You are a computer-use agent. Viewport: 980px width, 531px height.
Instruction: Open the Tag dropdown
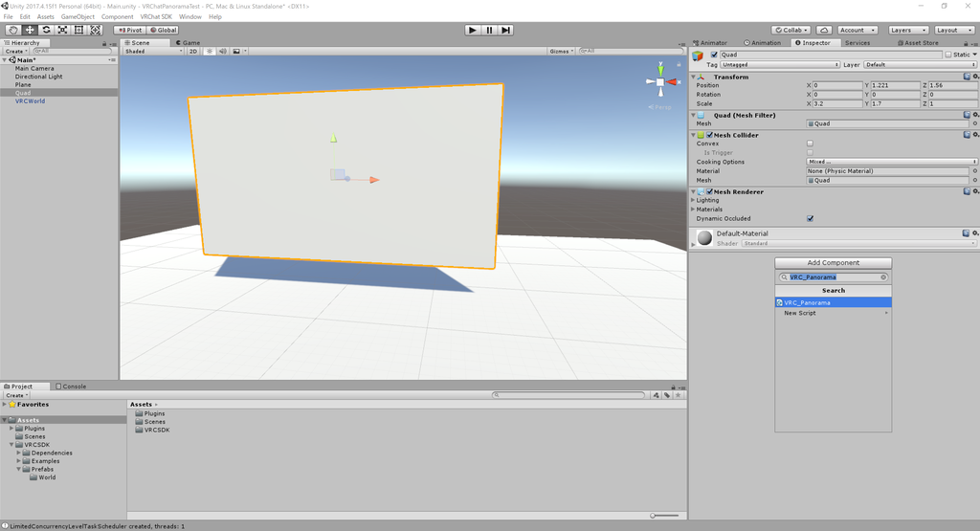click(x=780, y=64)
